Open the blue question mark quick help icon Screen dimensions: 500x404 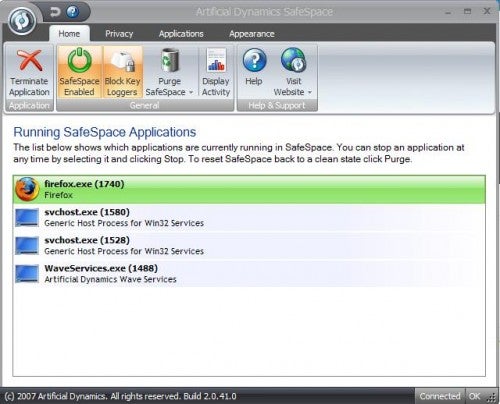(x=73, y=12)
